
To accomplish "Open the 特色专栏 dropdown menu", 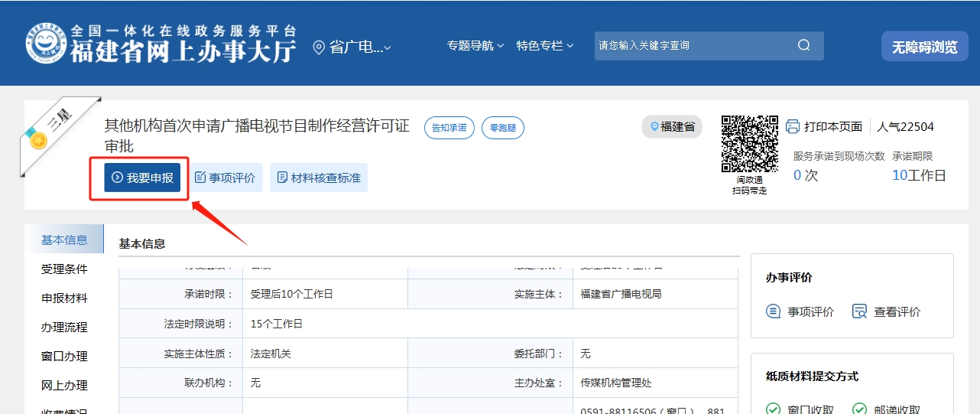I will point(544,46).
